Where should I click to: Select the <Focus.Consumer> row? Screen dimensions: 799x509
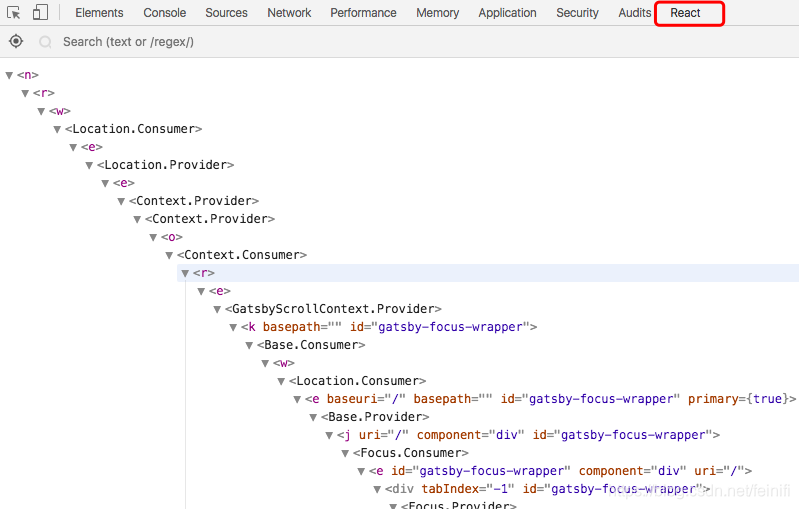411,453
